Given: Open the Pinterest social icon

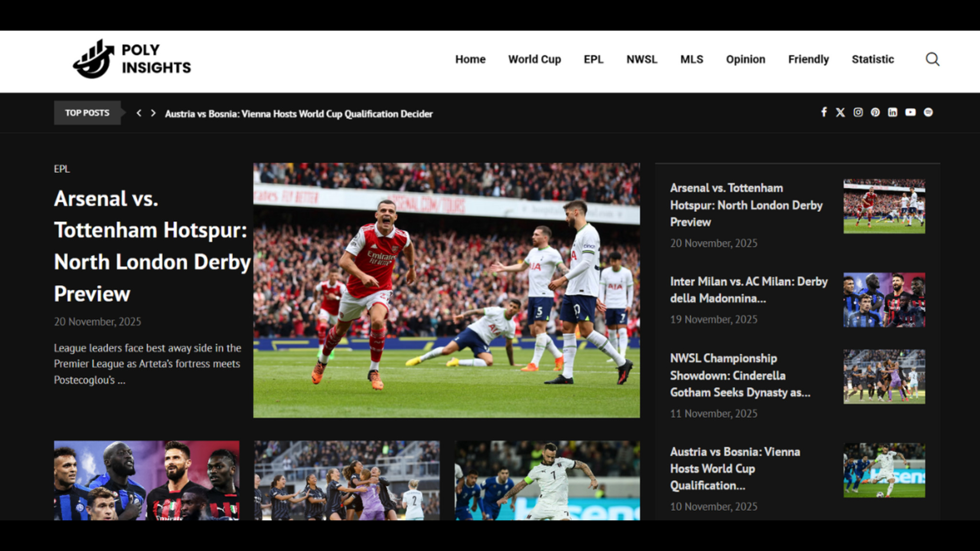Looking at the screenshot, I should [875, 112].
